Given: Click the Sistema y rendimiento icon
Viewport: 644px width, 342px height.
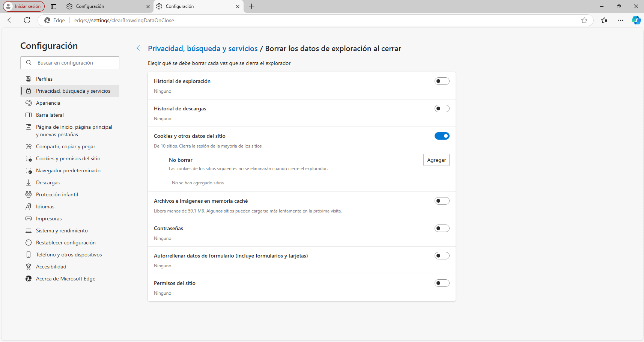Looking at the screenshot, I should 29,231.
